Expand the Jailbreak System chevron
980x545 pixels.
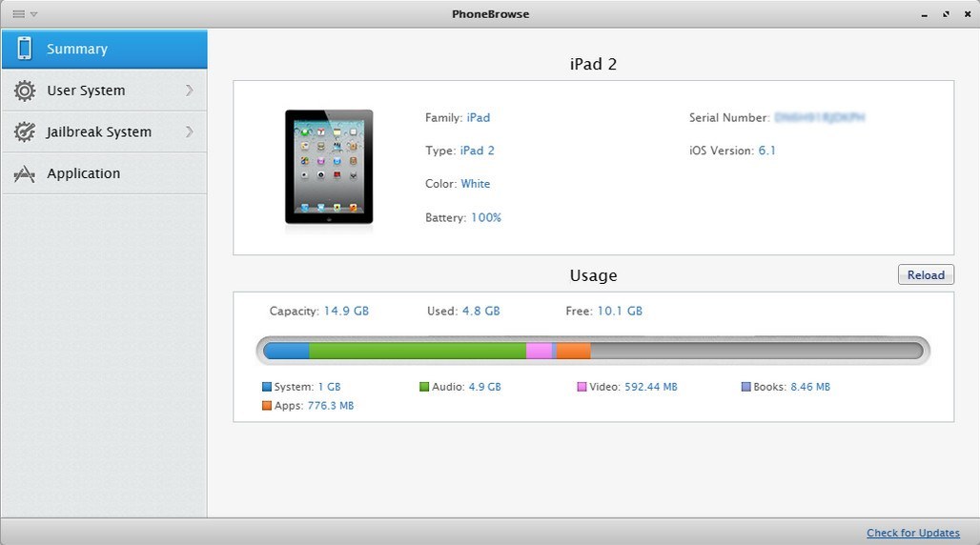(190, 131)
